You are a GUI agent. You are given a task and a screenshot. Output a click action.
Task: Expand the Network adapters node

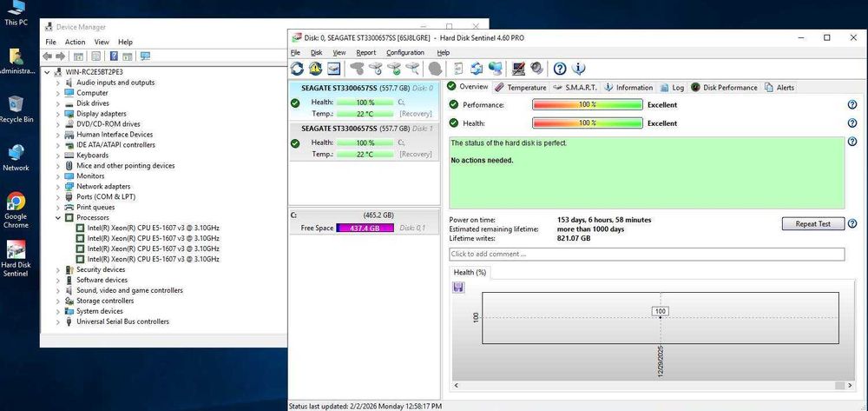tap(58, 187)
